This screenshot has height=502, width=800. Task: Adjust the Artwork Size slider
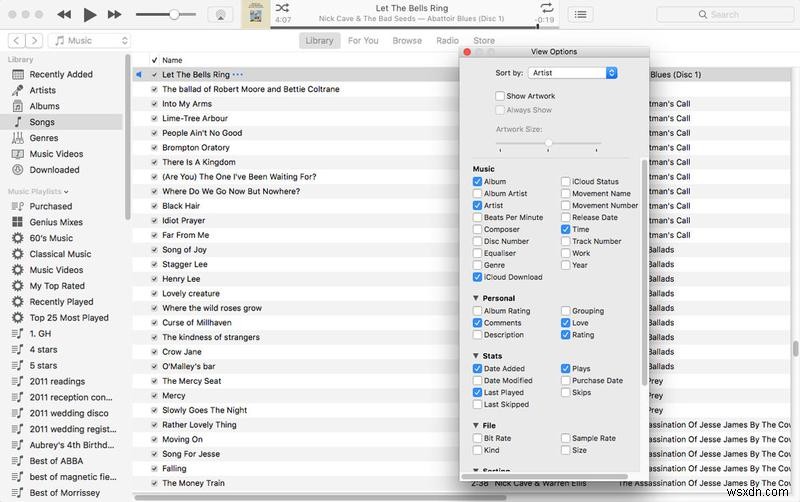click(x=548, y=143)
